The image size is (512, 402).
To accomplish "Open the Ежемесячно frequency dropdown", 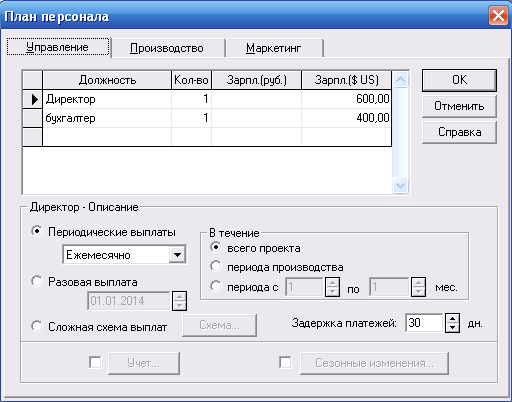I will point(177,255).
